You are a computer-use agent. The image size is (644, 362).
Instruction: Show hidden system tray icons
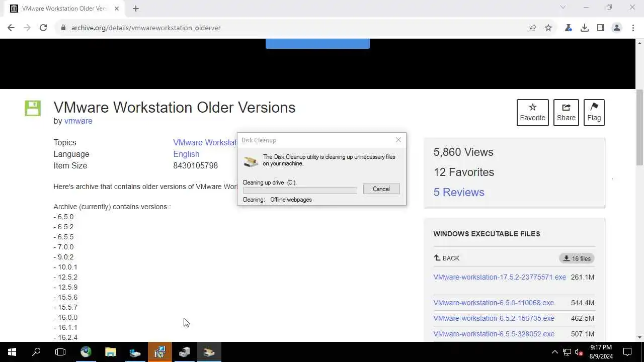point(554,352)
